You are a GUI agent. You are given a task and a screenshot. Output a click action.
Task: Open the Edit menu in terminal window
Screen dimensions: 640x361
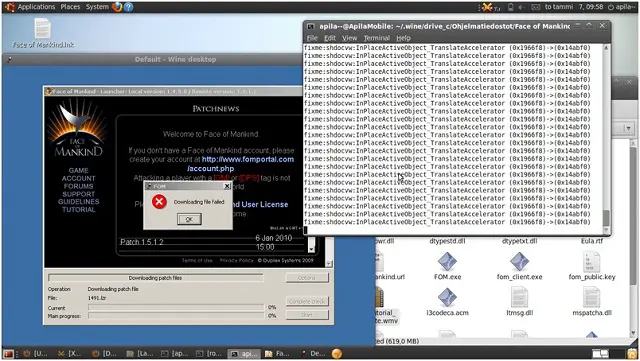(x=330, y=38)
